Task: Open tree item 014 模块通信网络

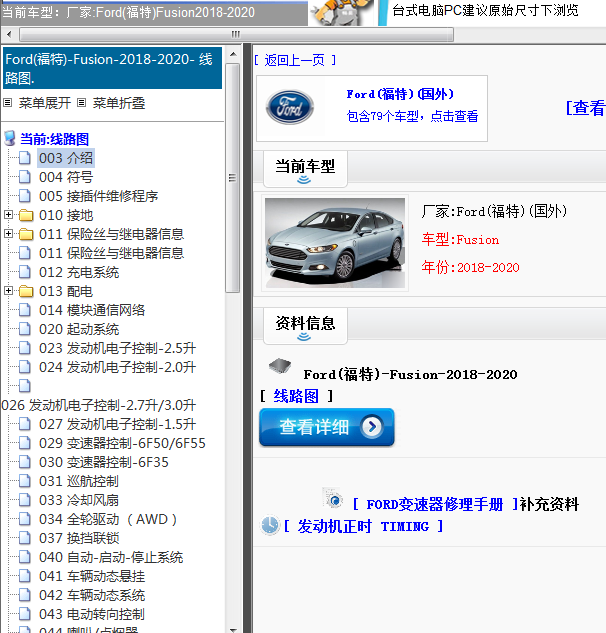Action: (92, 310)
